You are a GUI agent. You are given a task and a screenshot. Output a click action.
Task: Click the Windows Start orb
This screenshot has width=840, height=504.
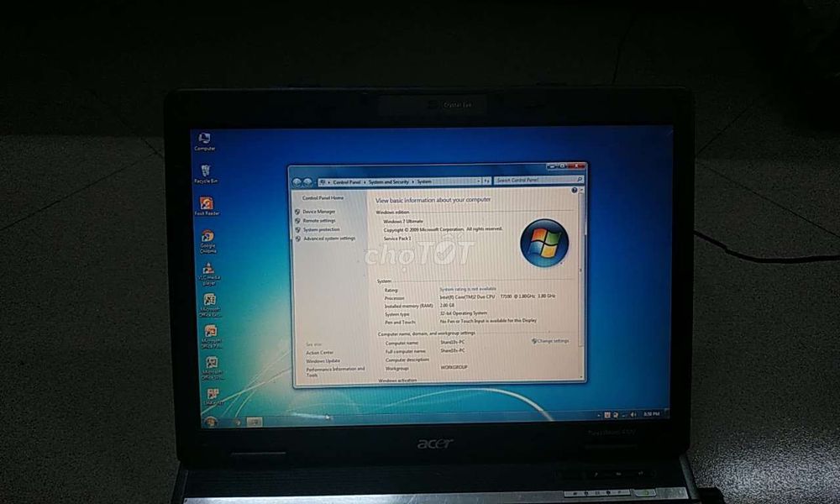click(x=211, y=422)
